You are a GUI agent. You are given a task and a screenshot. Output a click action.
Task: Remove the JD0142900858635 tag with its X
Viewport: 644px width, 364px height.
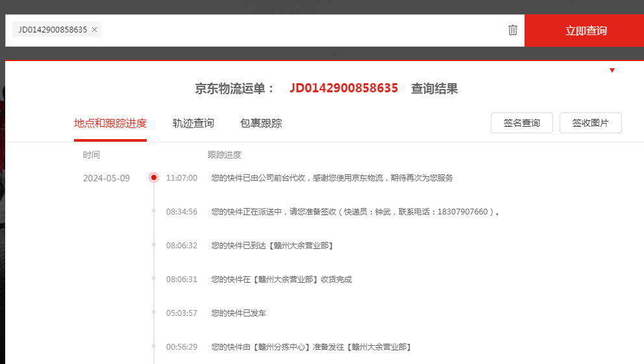[95, 30]
